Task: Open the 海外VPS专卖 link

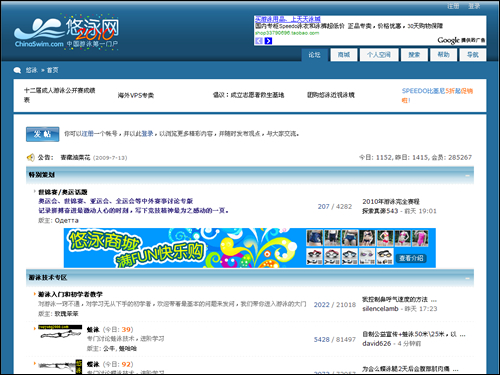Action: (x=136, y=95)
